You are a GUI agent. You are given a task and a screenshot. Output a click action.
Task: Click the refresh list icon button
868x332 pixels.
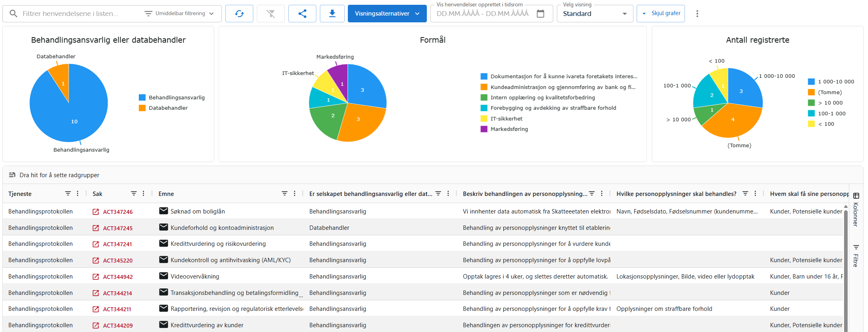point(239,14)
